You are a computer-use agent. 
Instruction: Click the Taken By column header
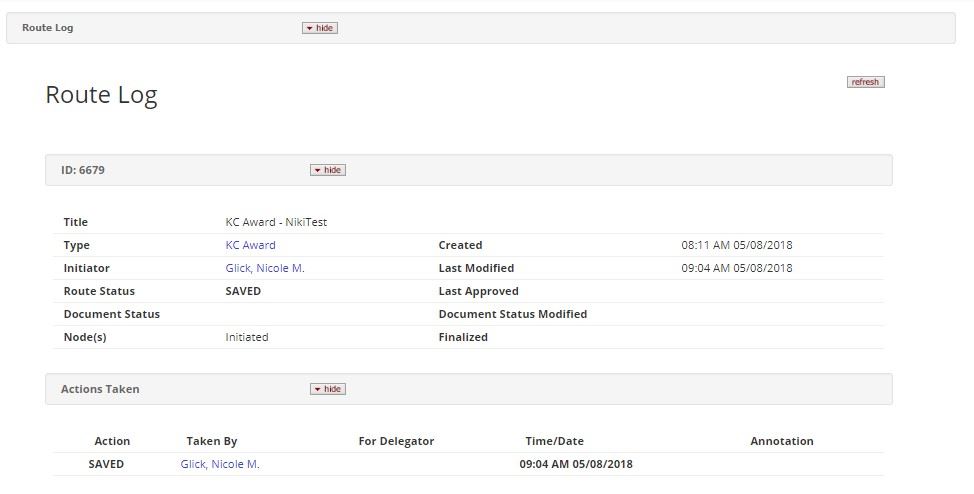tap(211, 441)
